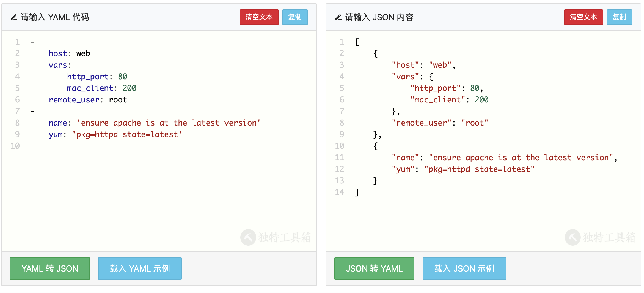
Task: Click line number 5 in the YAML gutter
Action: pos(17,88)
